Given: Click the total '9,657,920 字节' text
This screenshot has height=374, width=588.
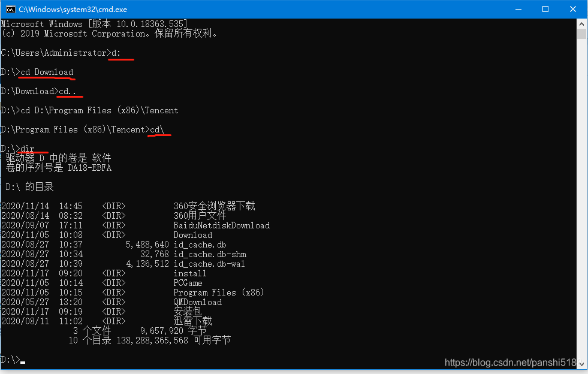Looking at the screenshot, I should pyautogui.click(x=174, y=330).
